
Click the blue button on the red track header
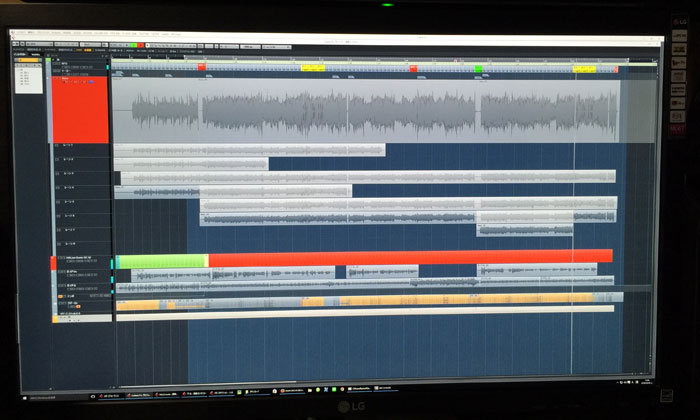pyautogui.click(x=92, y=82)
